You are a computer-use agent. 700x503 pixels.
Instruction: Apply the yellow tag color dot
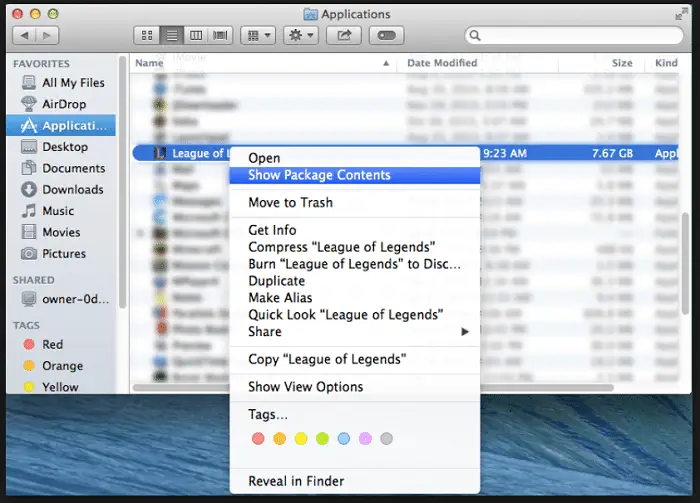[301, 439]
